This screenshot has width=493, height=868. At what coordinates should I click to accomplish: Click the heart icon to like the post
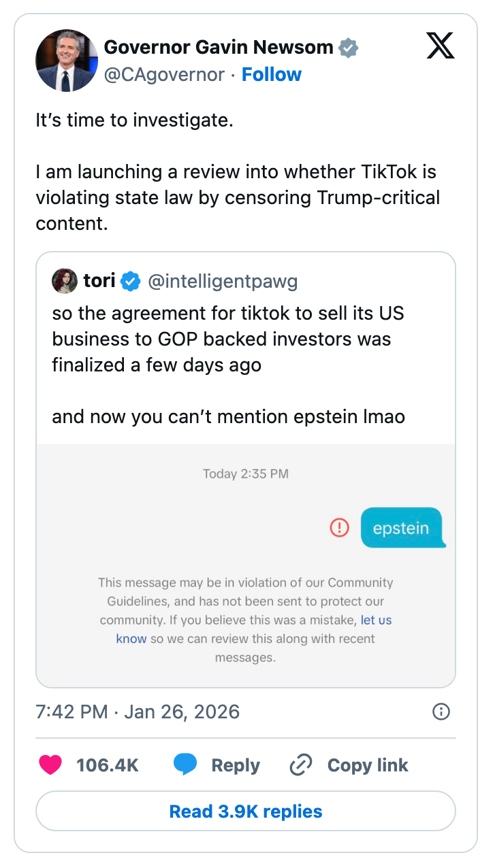pyautogui.click(x=50, y=765)
